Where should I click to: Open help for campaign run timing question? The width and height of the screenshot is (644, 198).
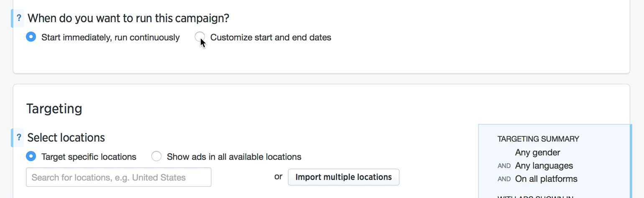19,18
